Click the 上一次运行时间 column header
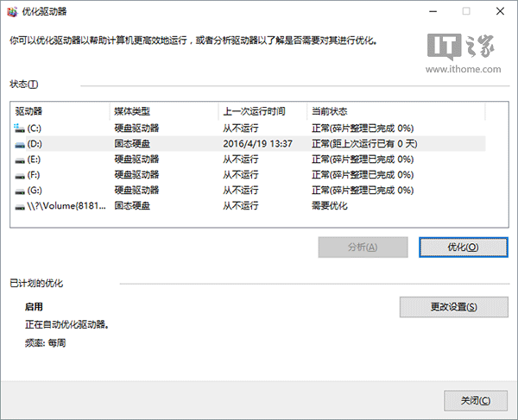 click(252, 111)
